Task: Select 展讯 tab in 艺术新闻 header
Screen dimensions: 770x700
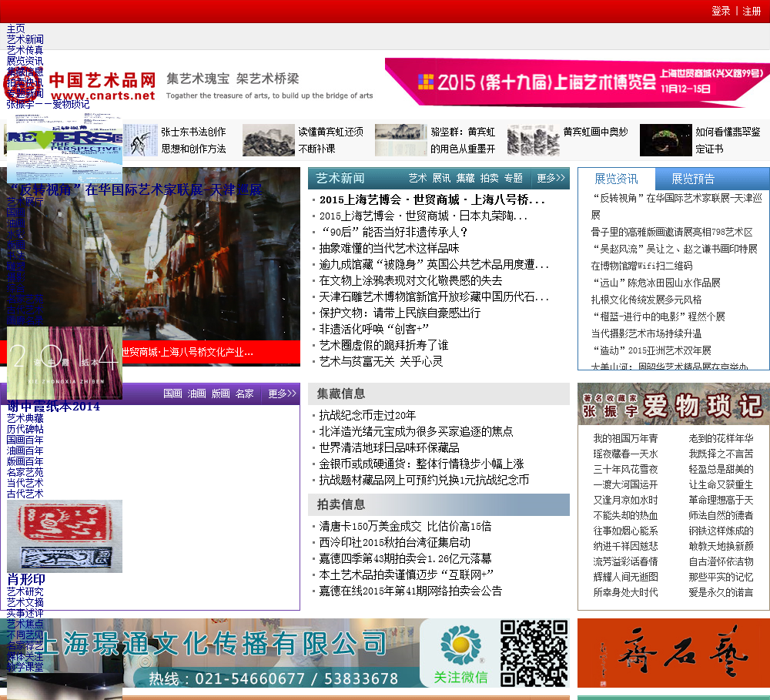Action: [x=441, y=178]
